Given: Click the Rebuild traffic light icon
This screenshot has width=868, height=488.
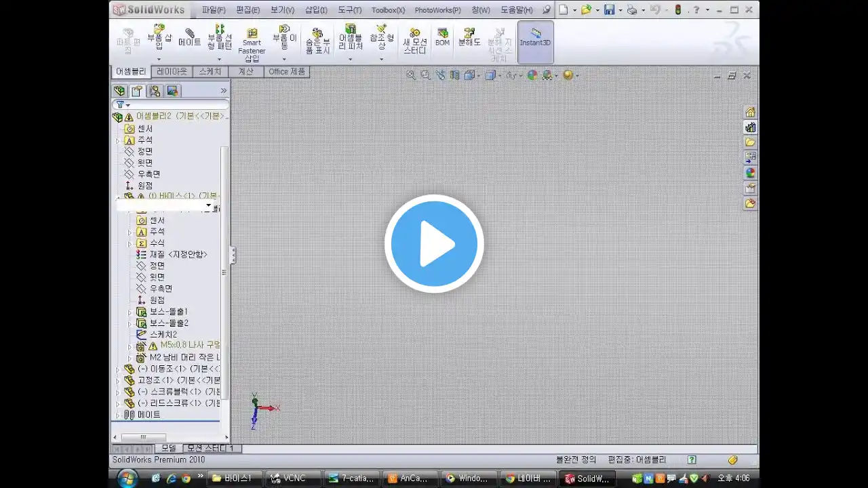Looking at the screenshot, I should pos(677,9).
